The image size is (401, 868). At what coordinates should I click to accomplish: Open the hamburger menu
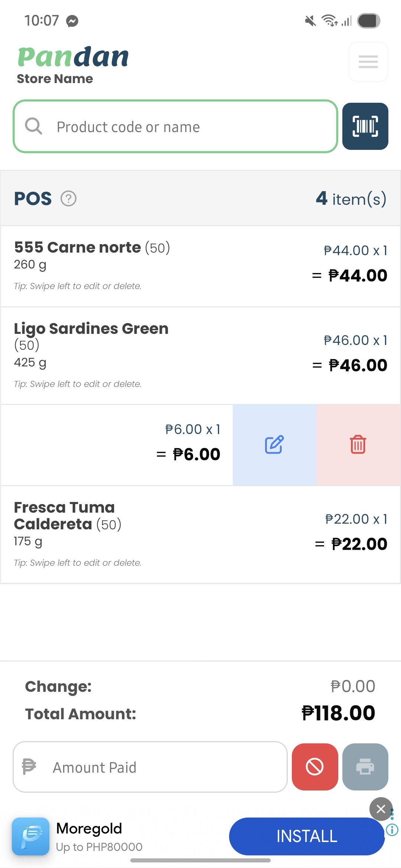[368, 62]
